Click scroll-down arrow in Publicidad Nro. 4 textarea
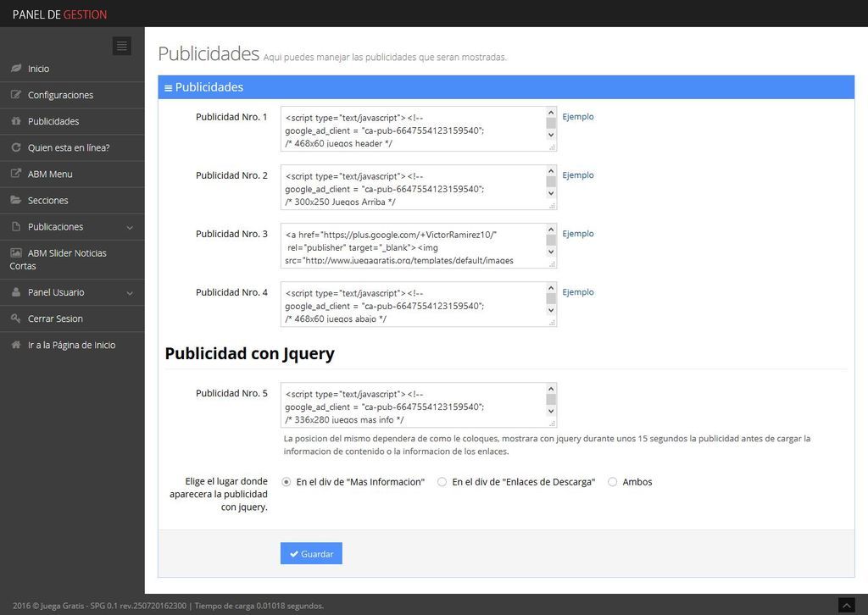Viewport: 868px width, 615px height. (x=551, y=310)
